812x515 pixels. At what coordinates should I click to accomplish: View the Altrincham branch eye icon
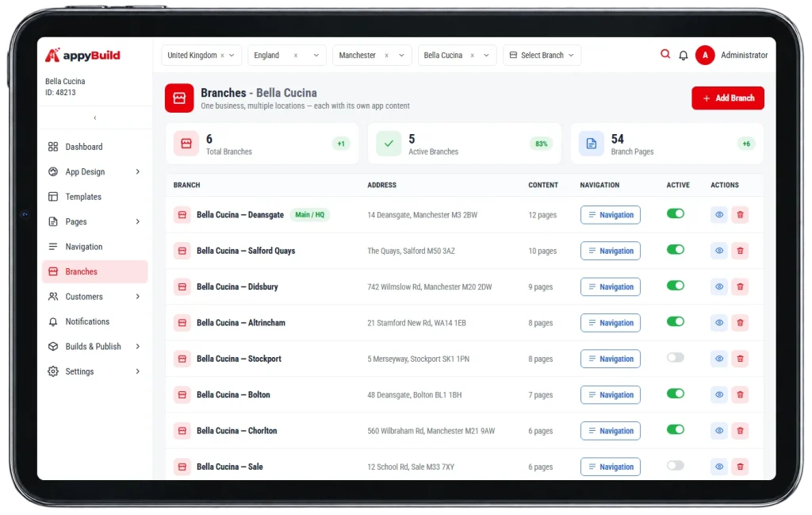(x=719, y=323)
